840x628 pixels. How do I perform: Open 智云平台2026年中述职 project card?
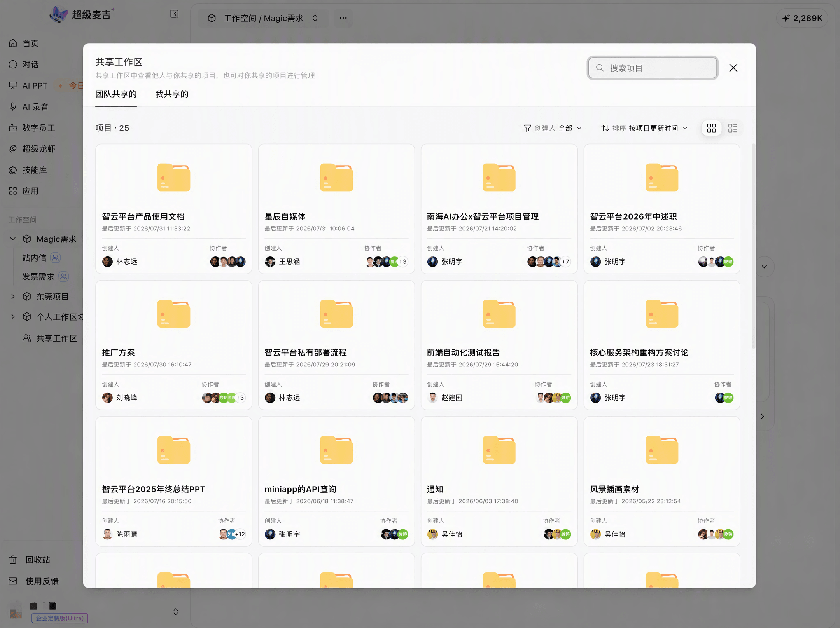tap(662, 209)
